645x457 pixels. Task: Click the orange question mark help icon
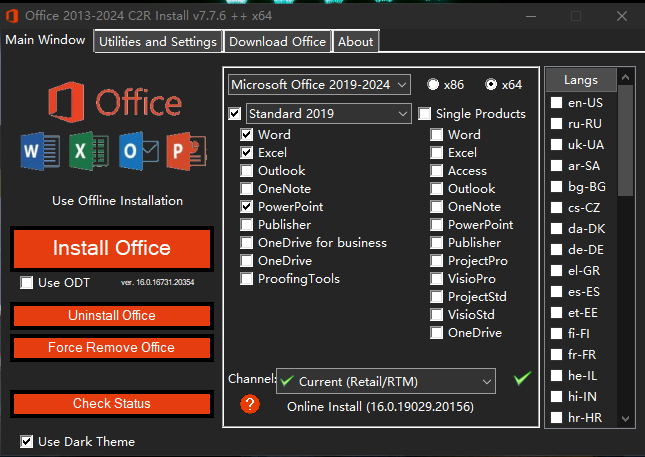250,404
